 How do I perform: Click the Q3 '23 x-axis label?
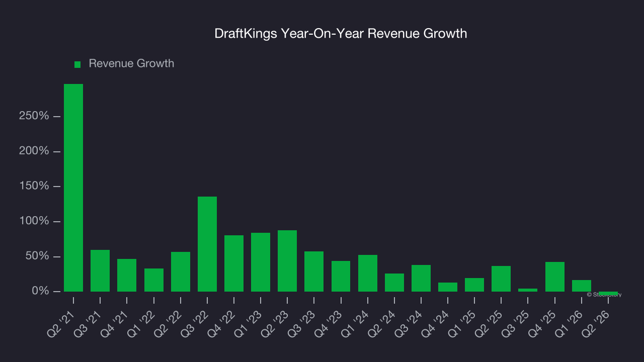302,324
